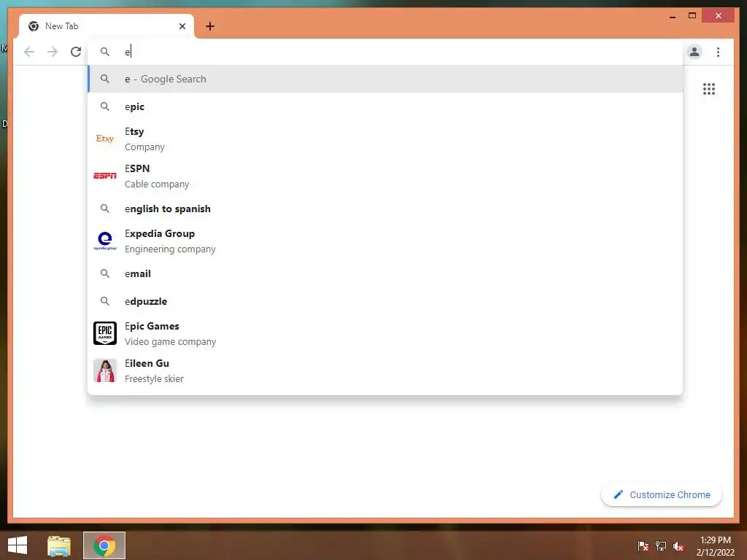The height and width of the screenshot is (560, 747).
Task: Click the back navigation arrow
Action: [x=29, y=52]
